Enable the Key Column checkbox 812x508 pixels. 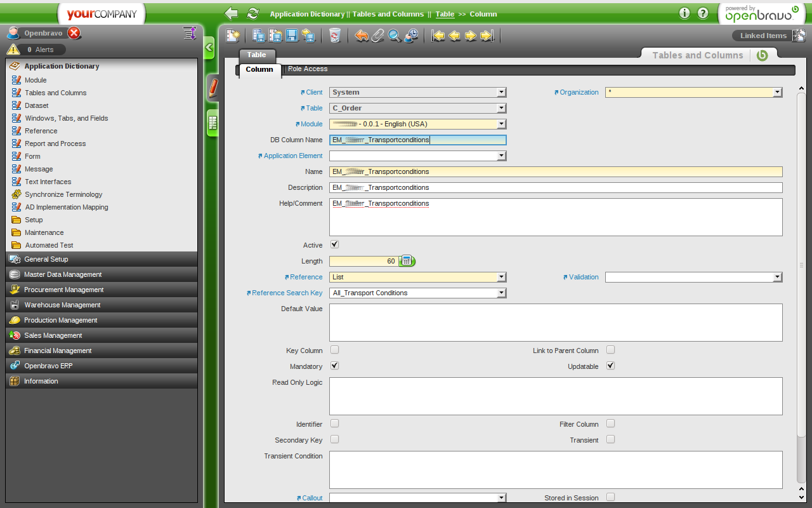tap(334, 350)
